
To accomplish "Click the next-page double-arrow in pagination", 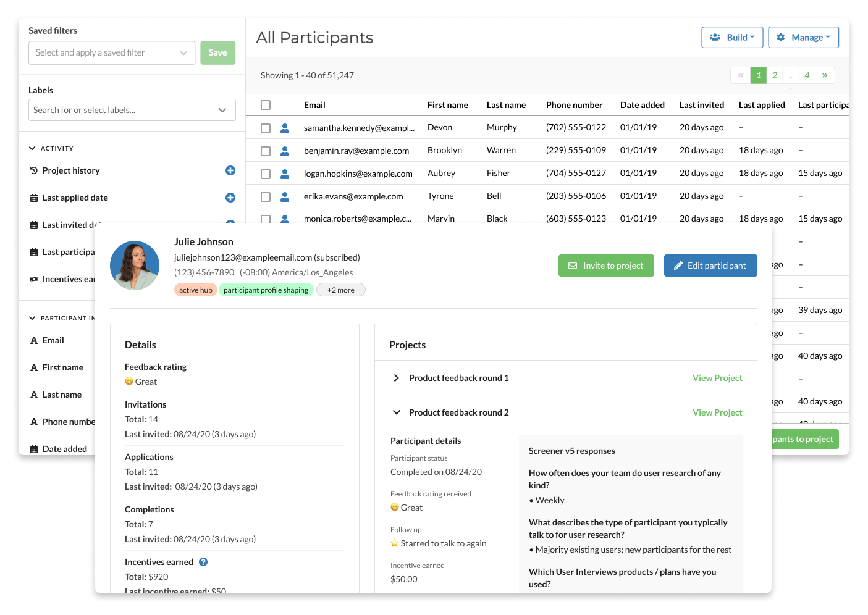I will [825, 75].
